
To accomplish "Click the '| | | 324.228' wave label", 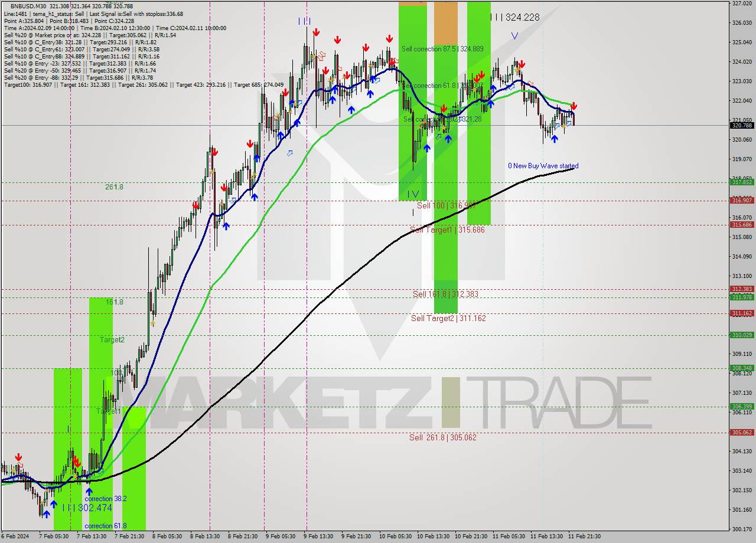I will pos(515,17).
